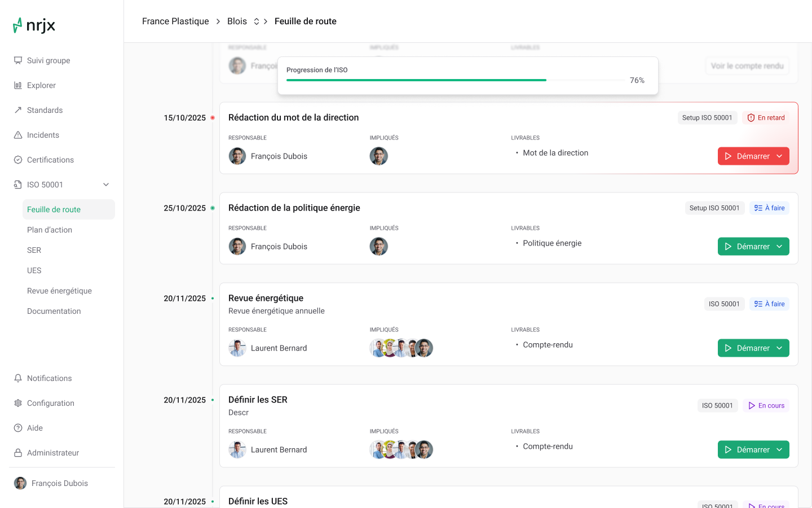Click impliqués avatar group on Définir les SER
Image resolution: width=812 pixels, height=508 pixels.
[401, 450]
